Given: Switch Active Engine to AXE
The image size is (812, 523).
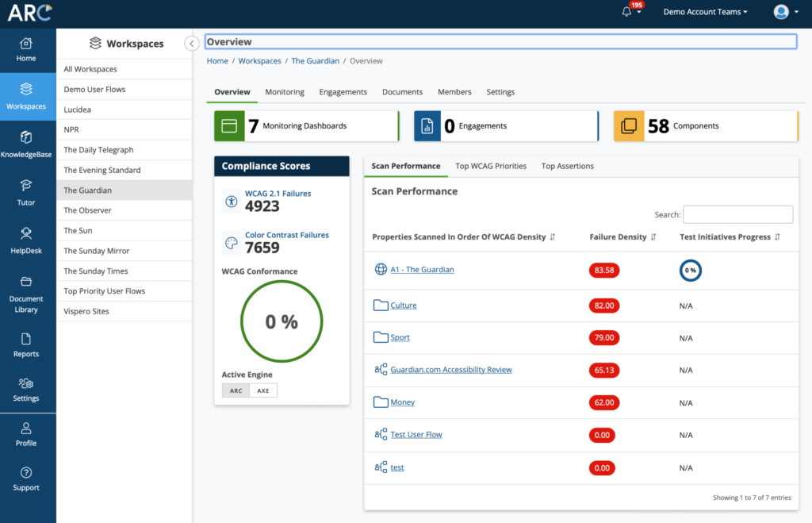Looking at the screenshot, I should [262, 390].
